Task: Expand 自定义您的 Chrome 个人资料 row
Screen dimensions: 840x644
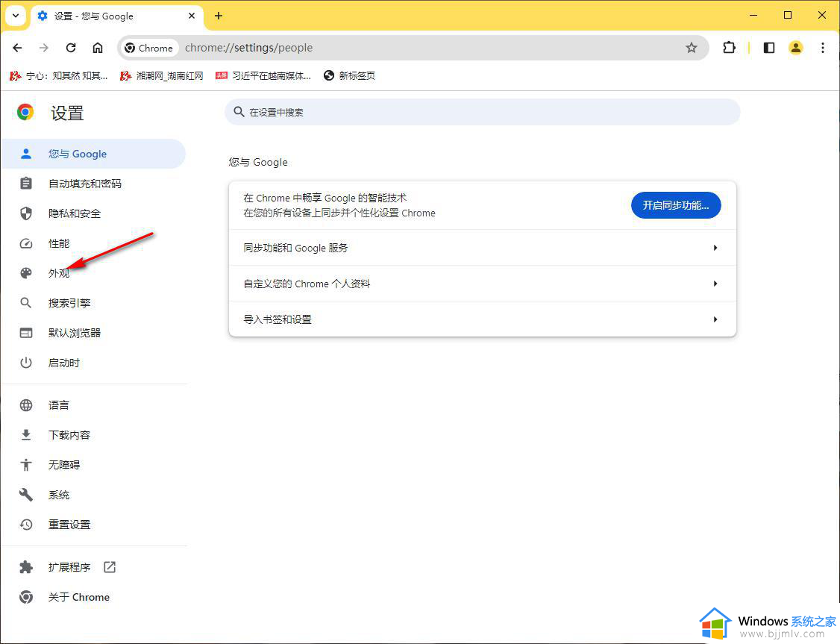Action: click(482, 284)
